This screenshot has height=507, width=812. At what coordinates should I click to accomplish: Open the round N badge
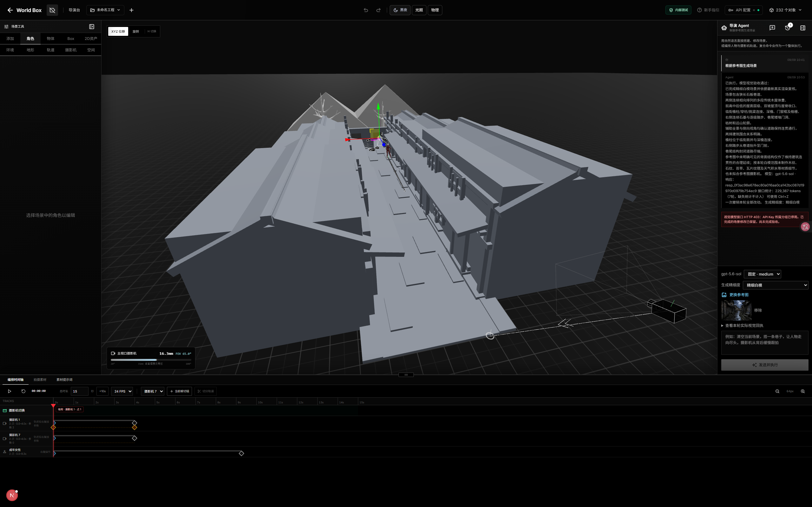pyautogui.click(x=12, y=495)
